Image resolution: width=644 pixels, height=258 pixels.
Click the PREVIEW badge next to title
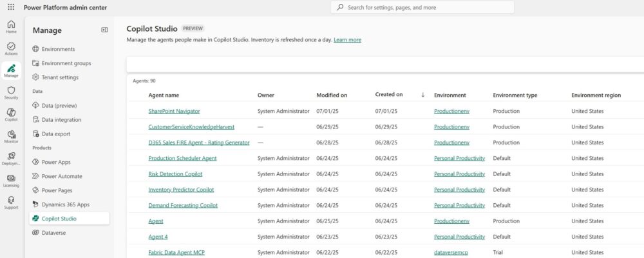pyautogui.click(x=193, y=28)
